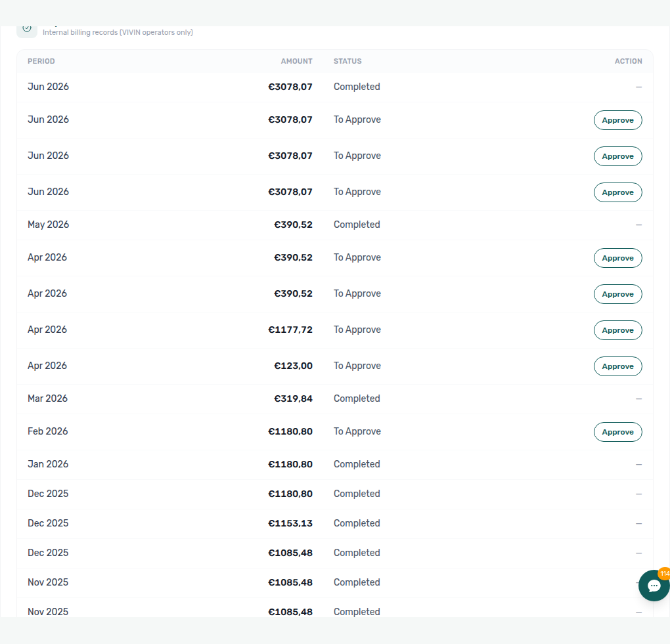Click the €1177,72 amount value

point(290,330)
